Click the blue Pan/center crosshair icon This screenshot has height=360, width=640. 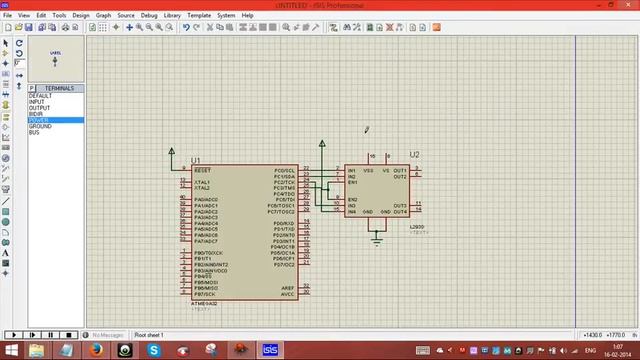point(129,27)
